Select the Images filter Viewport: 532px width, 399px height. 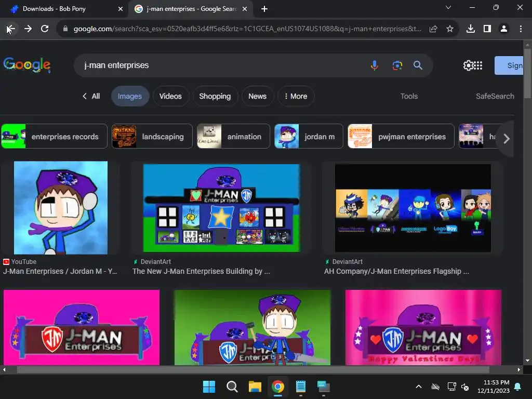130,96
